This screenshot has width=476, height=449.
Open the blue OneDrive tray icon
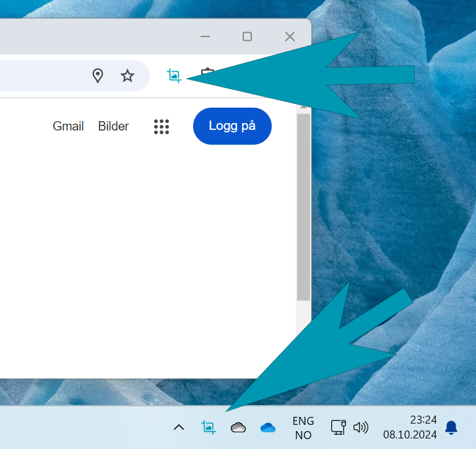click(x=267, y=427)
